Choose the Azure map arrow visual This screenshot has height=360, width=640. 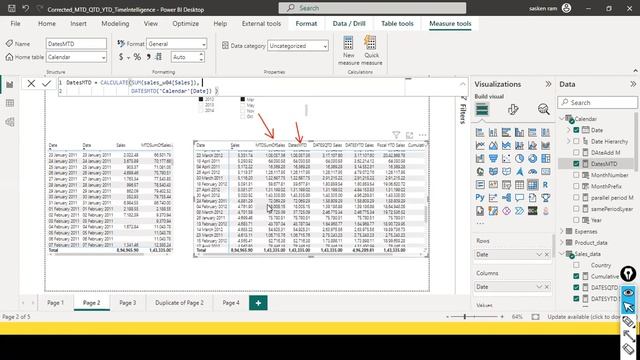[x=519, y=171]
